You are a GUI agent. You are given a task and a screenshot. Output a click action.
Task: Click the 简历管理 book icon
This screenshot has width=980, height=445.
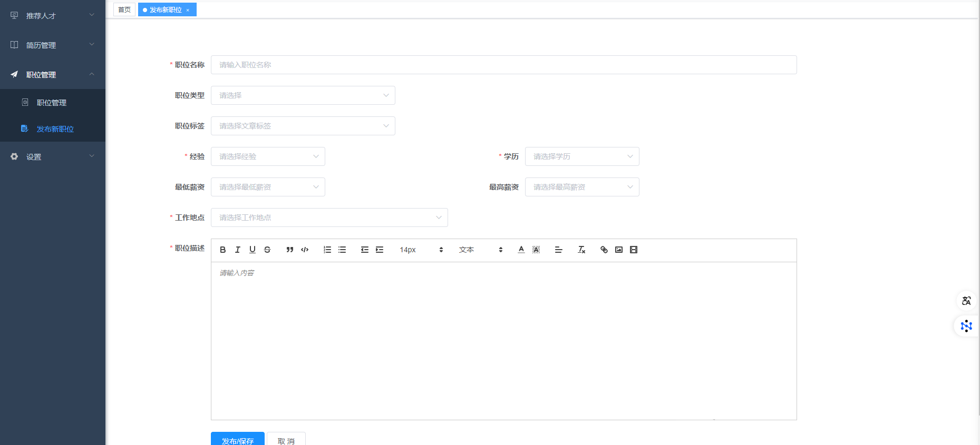coord(14,45)
